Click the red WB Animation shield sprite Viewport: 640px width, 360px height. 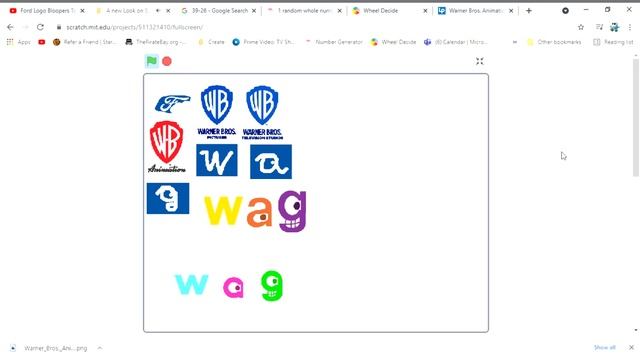(167, 147)
